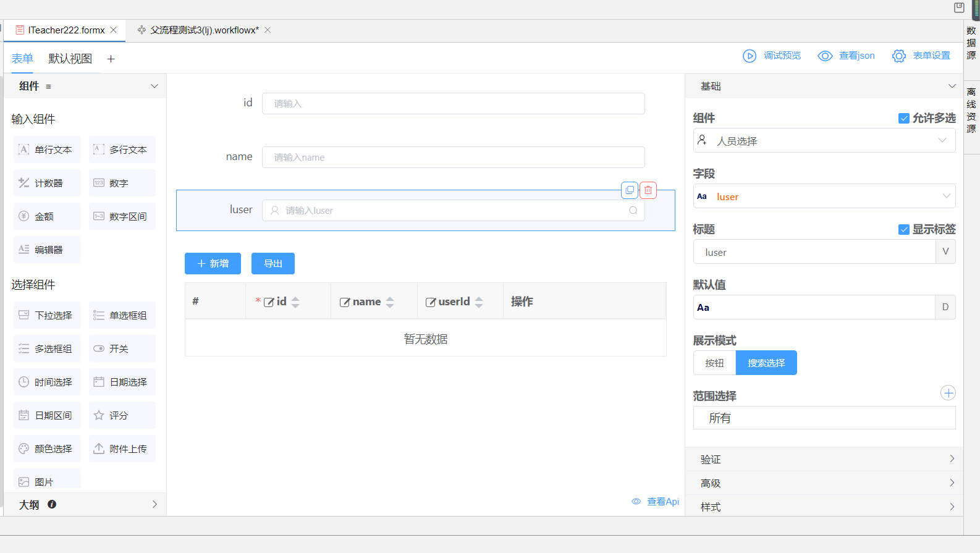Screen dimensions: 980x553
Task: Switch display mode to 按钮
Action: pos(714,363)
